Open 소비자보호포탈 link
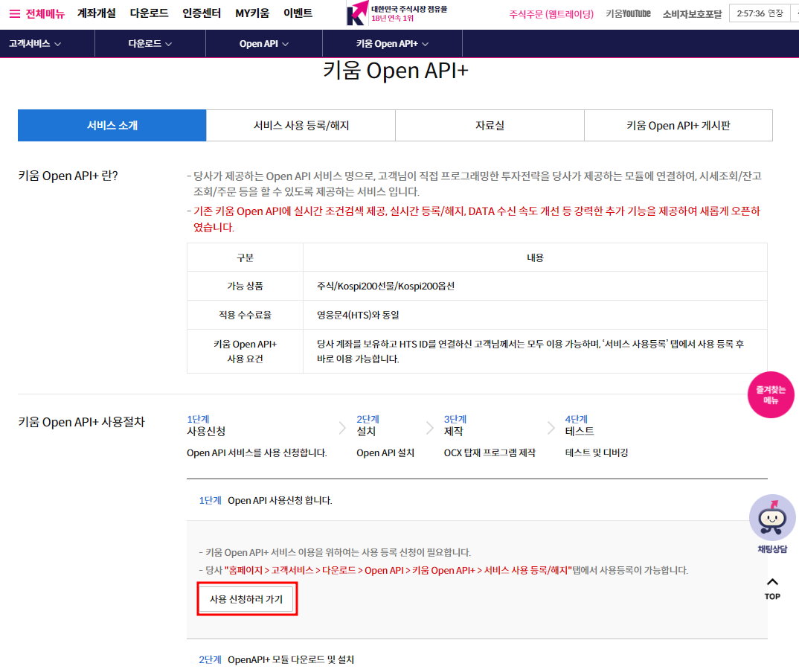 pos(692,14)
